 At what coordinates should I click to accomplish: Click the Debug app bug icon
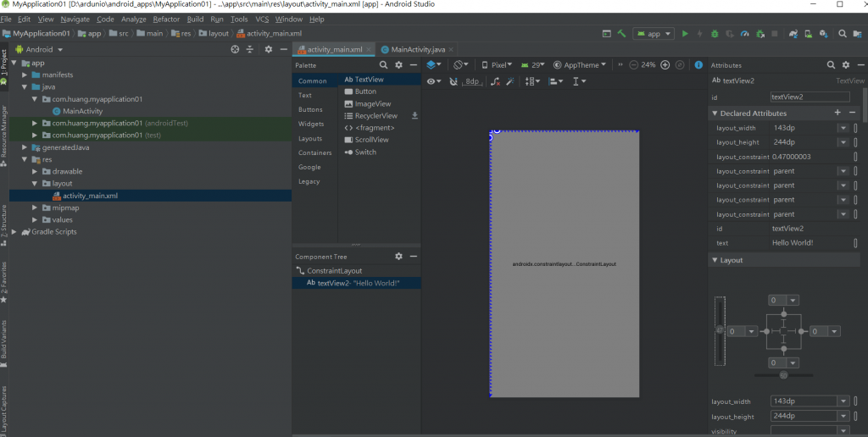tap(715, 34)
